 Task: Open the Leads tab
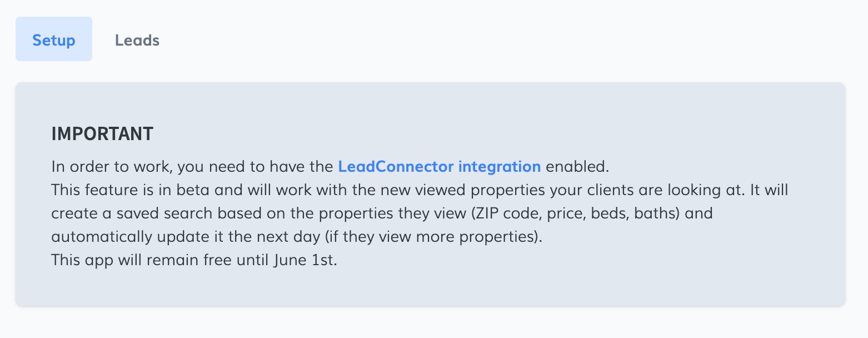[137, 40]
